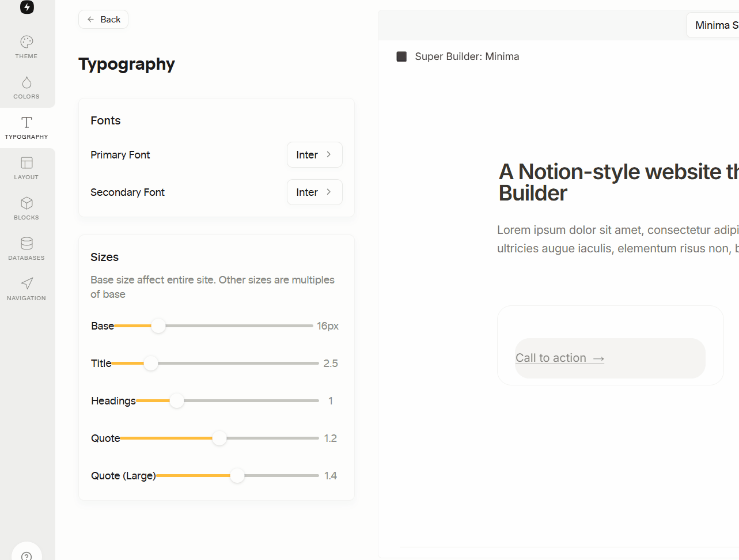Click the Title size slider handle
739x560 pixels.
coord(151,364)
